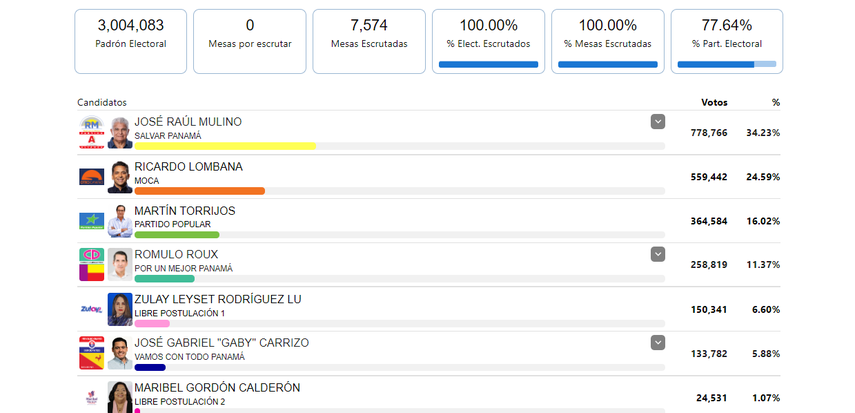Image resolution: width=855 pixels, height=413 pixels.
Task: Click Maribel Gordón's campaign logo
Action: coord(91,396)
